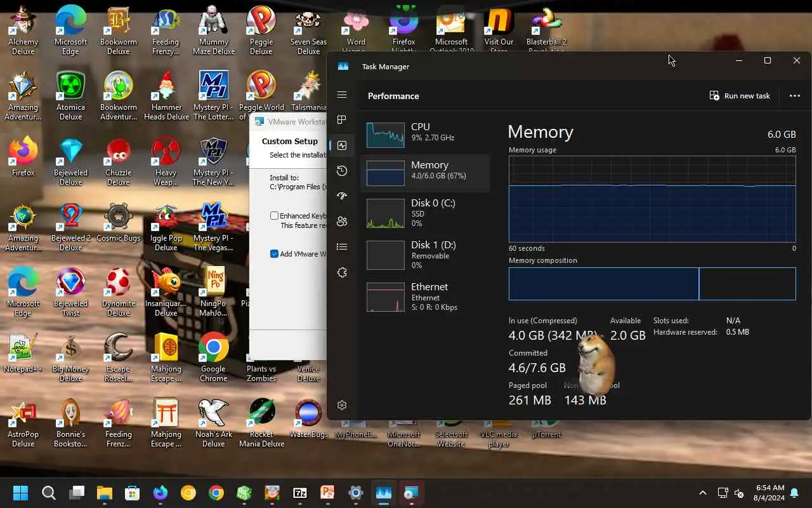Go to Processes page in Task Manager sidebar

[342, 120]
